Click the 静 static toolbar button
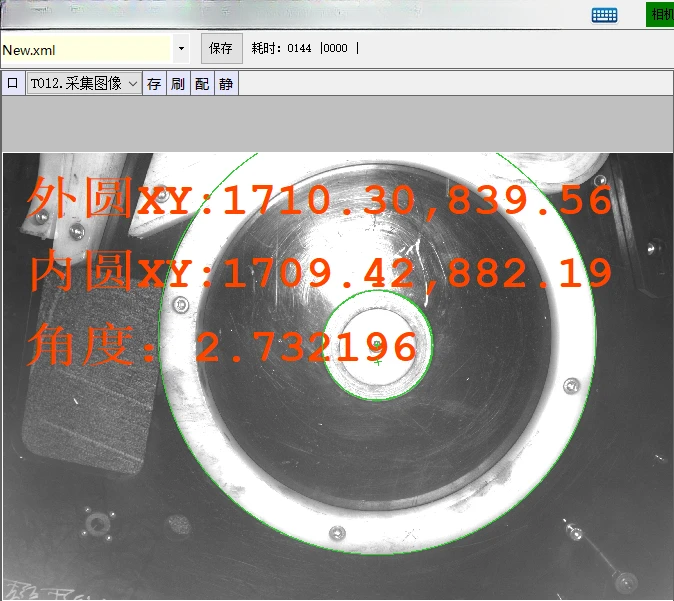 [x=226, y=83]
